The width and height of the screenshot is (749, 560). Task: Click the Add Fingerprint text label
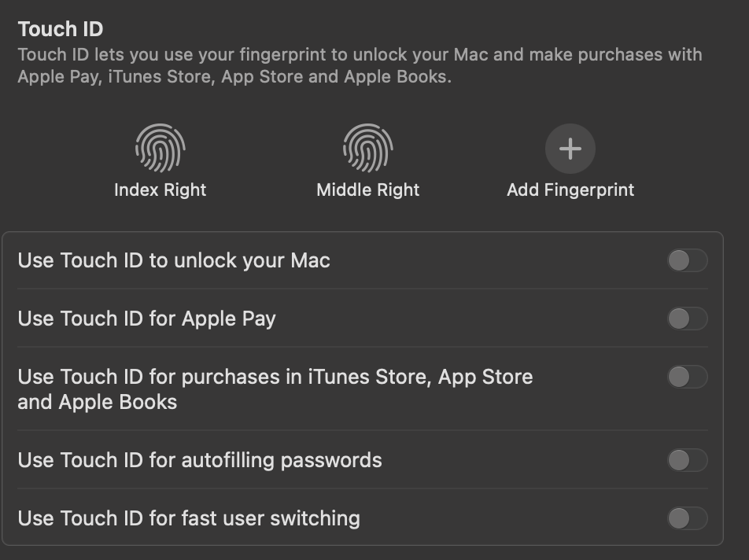pyautogui.click(x=570, y=190)
